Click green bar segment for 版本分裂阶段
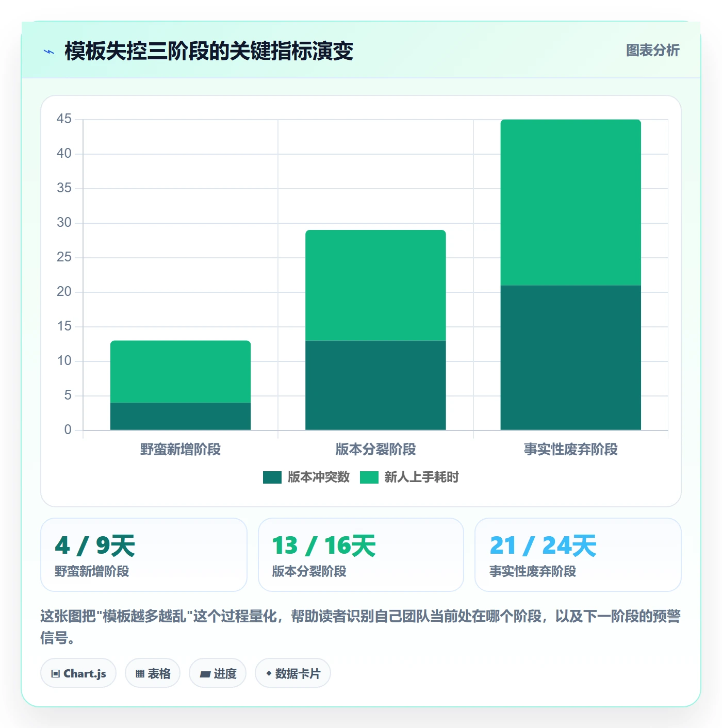 pos(375,285)
